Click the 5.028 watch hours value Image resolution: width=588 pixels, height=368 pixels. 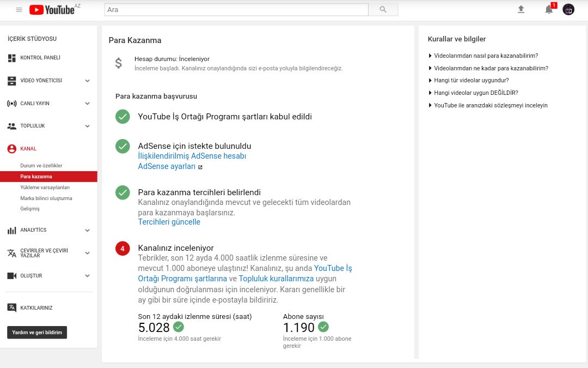154,328
